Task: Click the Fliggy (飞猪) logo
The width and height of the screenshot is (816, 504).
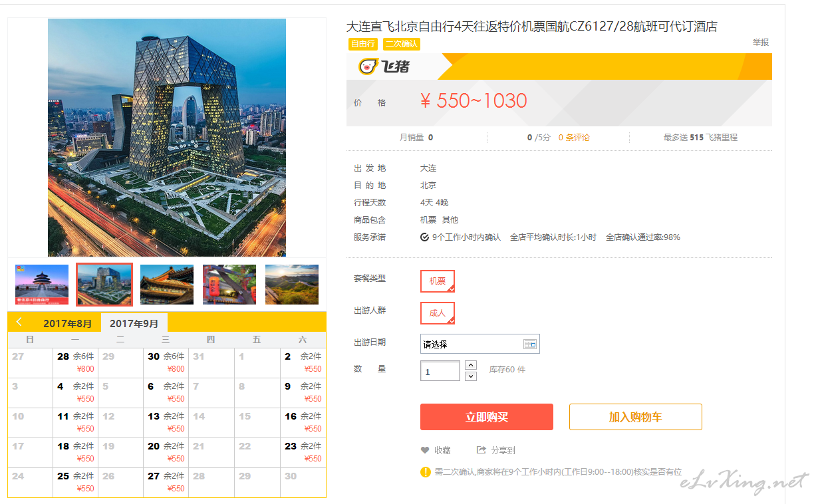Action: point(384,66)
